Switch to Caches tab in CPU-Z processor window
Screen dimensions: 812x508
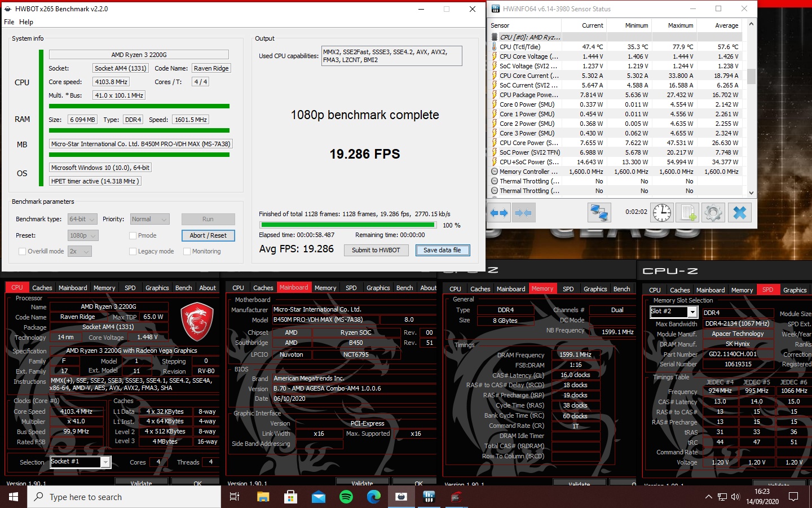pos(42,288)
